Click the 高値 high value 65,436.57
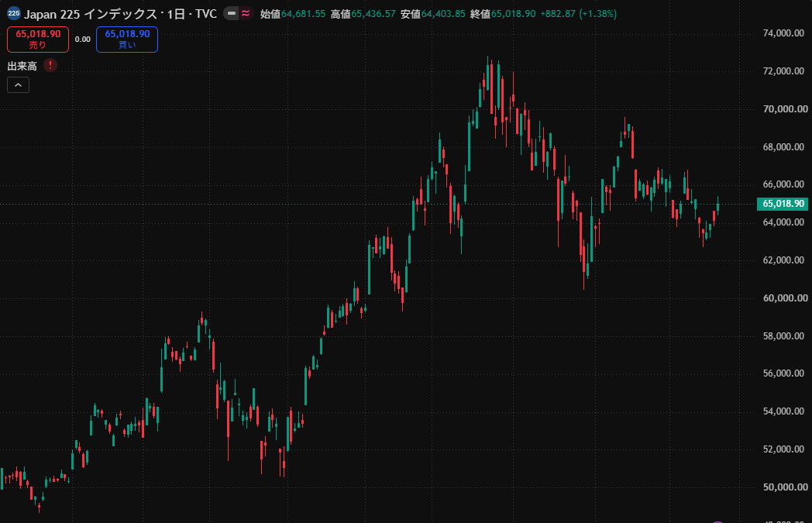Viewport: 812px width, 523px height. (x=373, y=14)
